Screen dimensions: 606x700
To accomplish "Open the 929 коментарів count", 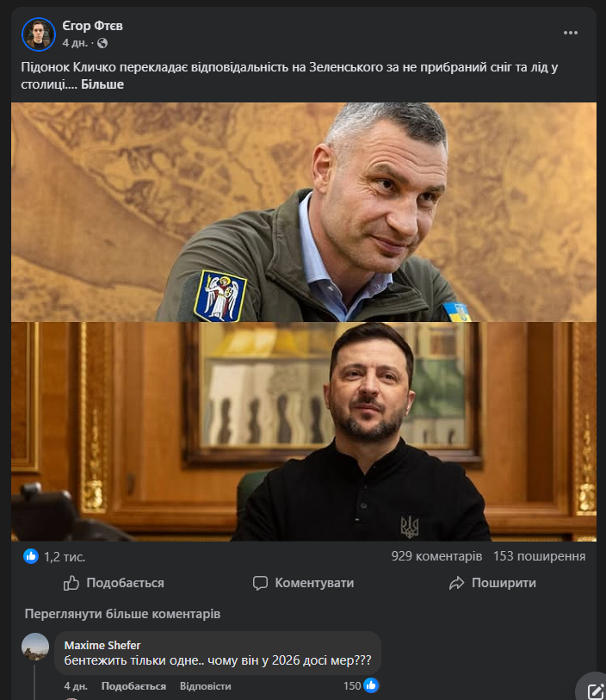I will [x=436, y=556].
